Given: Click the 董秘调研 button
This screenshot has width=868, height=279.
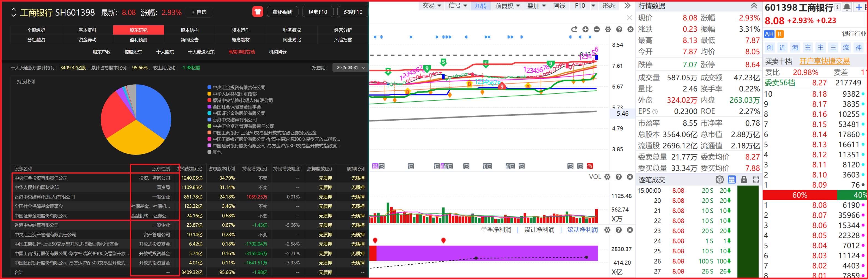Looking at the screenshot, I should click(x=282, y=12).
